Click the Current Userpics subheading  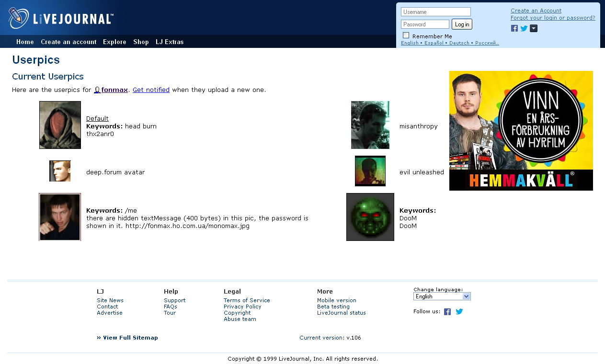(48, 77)
